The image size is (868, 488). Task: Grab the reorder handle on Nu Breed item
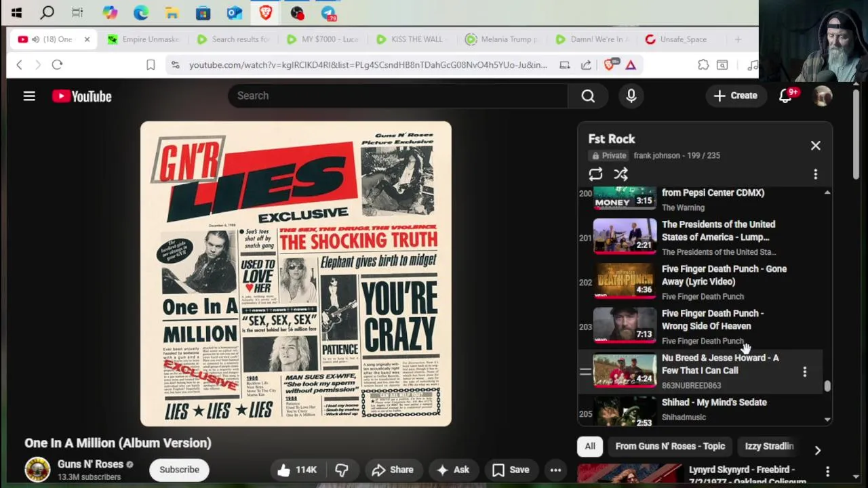585,371
